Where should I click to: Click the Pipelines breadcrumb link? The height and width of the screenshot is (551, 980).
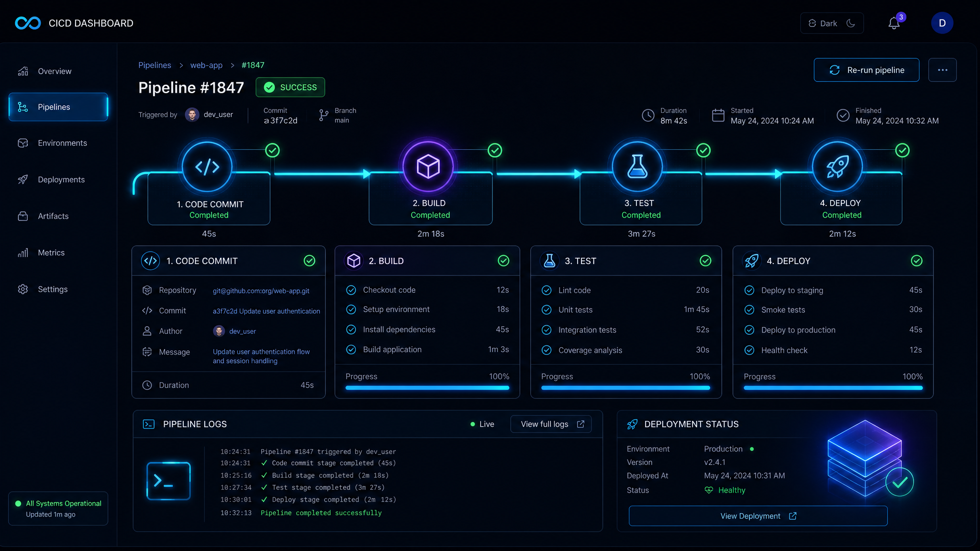[x=155, y=65]
